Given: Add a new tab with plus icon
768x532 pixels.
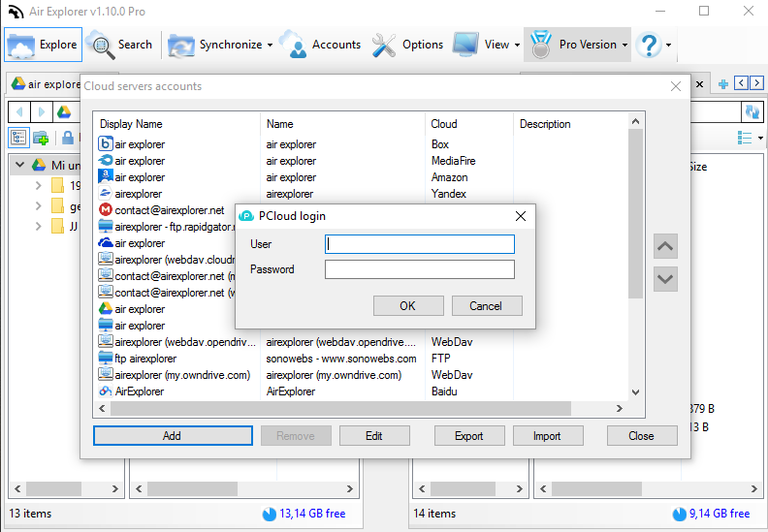Looking at the screenshot, I should (723, 84).
